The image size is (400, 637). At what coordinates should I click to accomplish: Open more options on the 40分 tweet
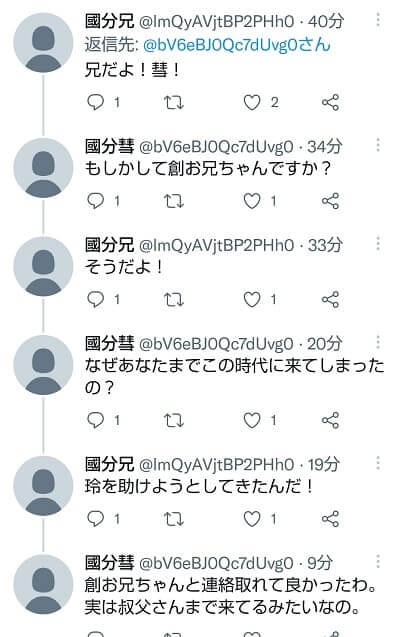point(378,20)
